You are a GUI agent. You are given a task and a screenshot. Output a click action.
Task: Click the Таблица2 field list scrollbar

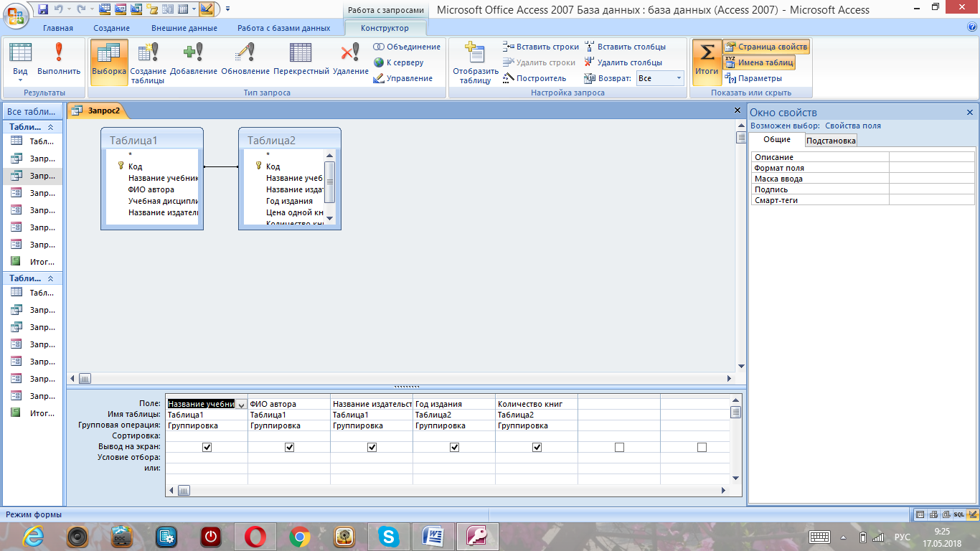point(330,182)
